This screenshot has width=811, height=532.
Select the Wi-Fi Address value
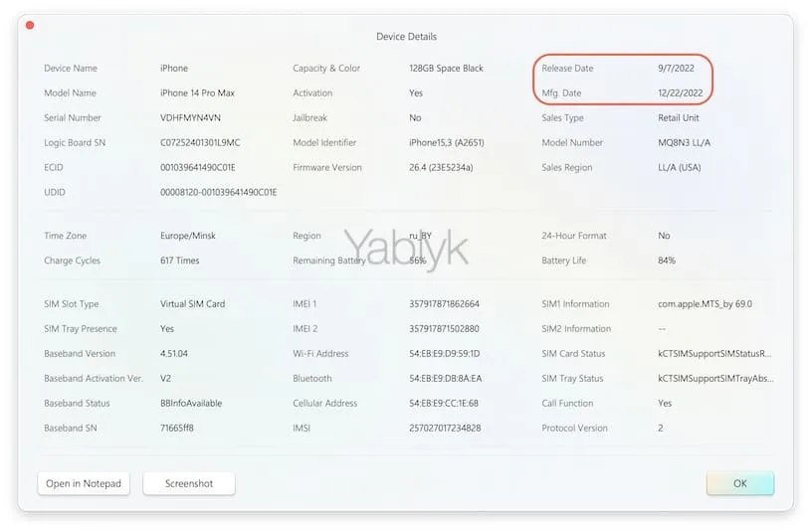[444, 354]
